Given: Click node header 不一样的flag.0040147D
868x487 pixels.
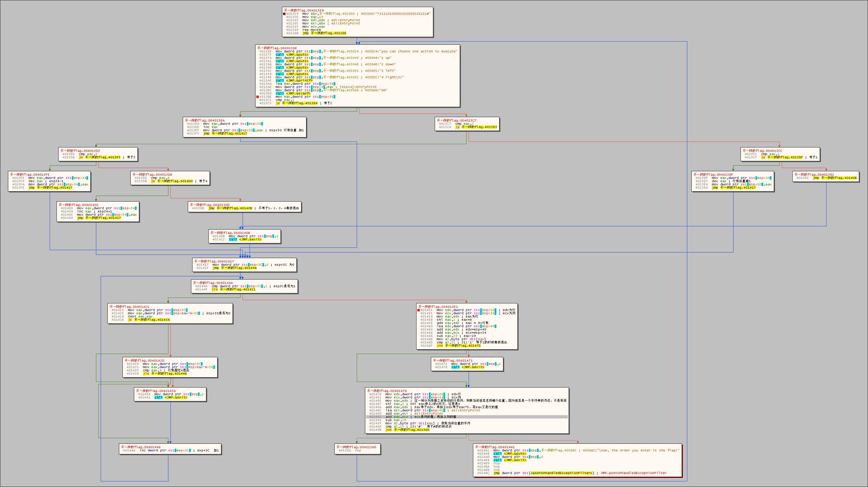Looking at the screenshot, I should point(387,391).
